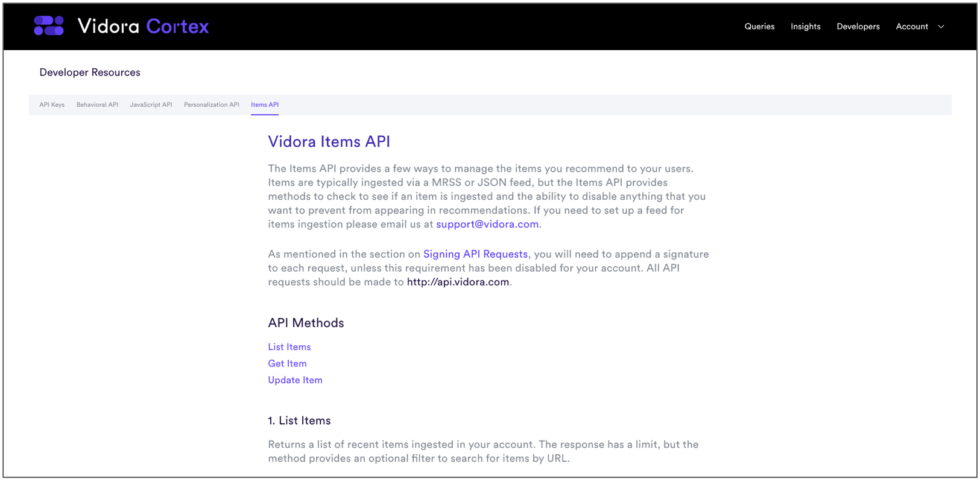Switch to the Personalization API tab
The width and height of the screenshot is (980, 481).
(x=212, y=104)
